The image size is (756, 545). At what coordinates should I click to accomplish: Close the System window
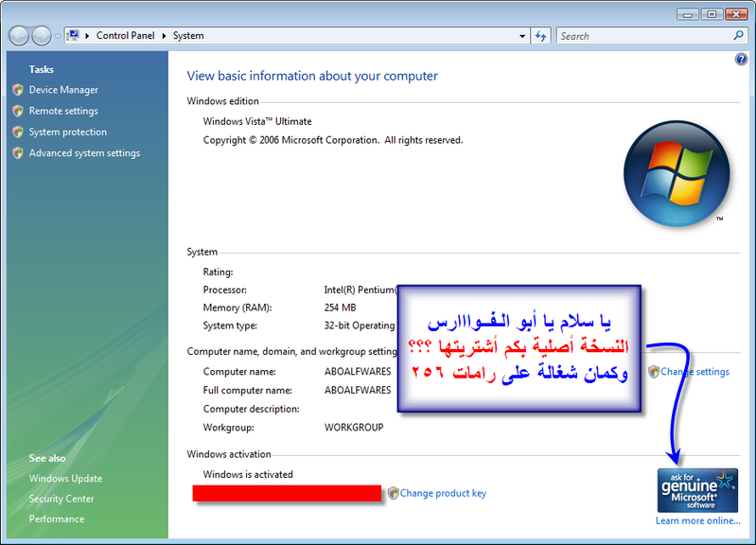pos(736,14)
